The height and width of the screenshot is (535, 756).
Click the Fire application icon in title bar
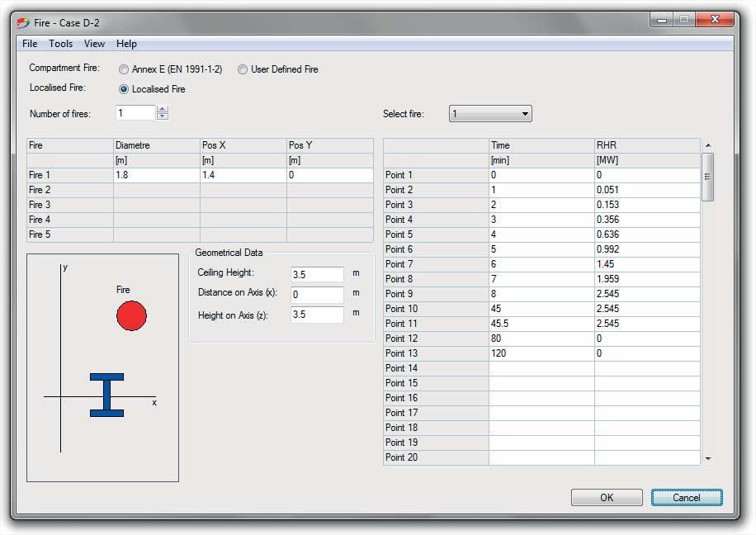click(23, 22)
